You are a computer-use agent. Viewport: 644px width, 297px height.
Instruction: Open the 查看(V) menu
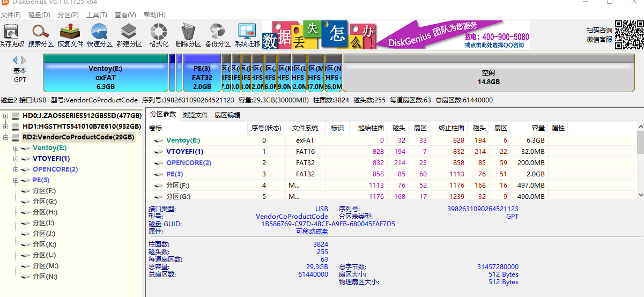[x=125, y=15]
